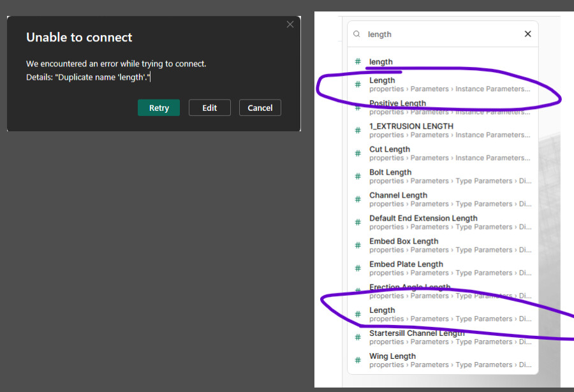The width and height of the screenshot is (574, 392).
Task: Select Embed Plate Length from results
Action: click(446, 268)
